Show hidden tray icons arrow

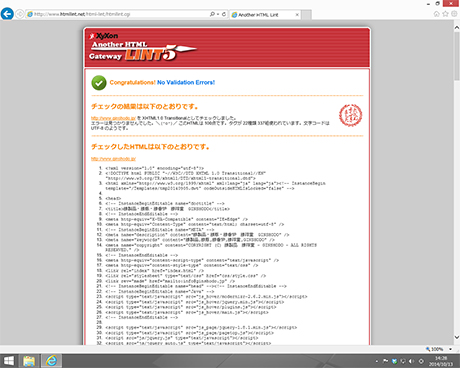(x=377, y=361)
